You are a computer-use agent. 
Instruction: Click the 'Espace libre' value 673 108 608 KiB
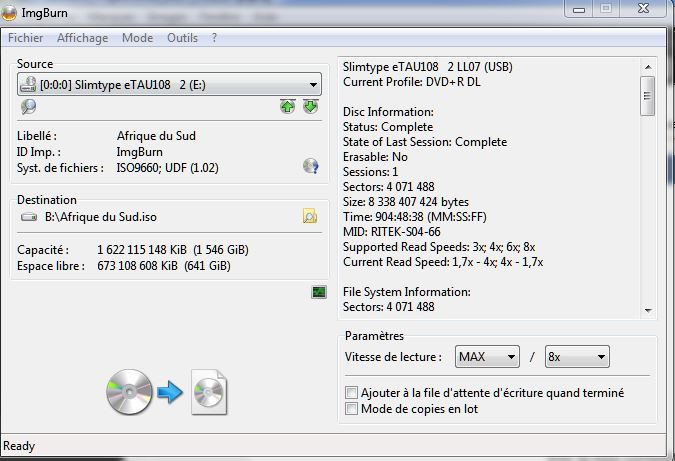164,266
